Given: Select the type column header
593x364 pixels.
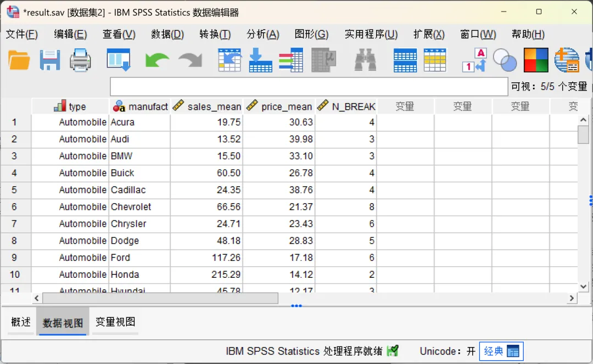Looking at the screenshot, I should [x=70, y=107].
